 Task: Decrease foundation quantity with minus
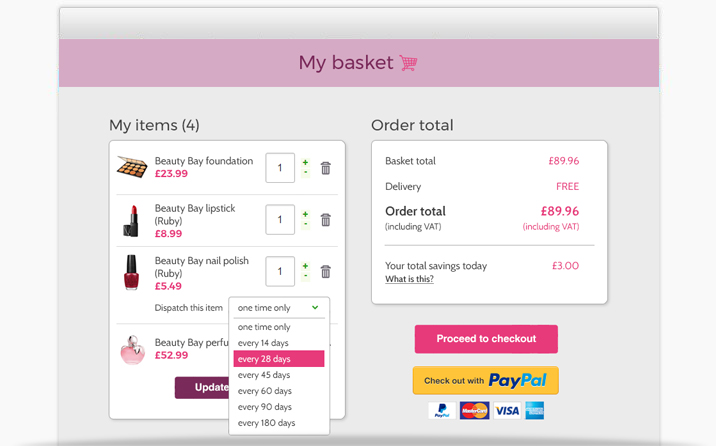coord(305,173)
